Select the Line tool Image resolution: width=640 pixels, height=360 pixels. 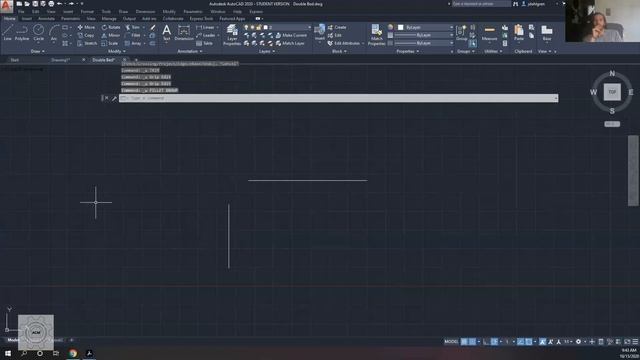(7, 32)
